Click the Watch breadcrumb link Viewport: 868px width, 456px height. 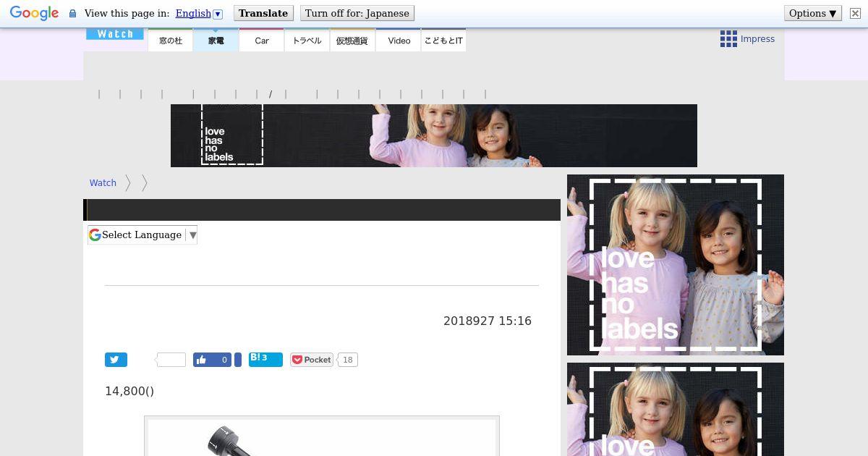tap(103, 183)
